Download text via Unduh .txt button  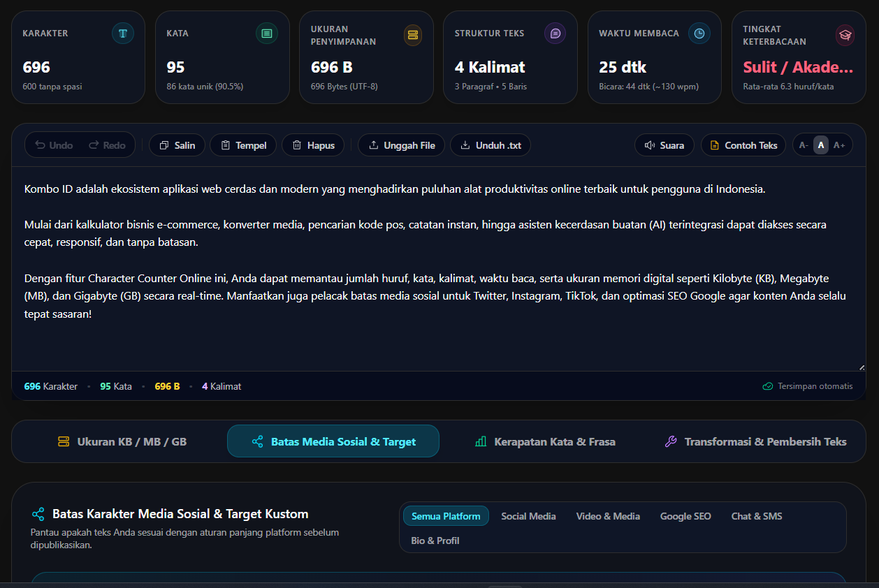(x=491, y=145)
